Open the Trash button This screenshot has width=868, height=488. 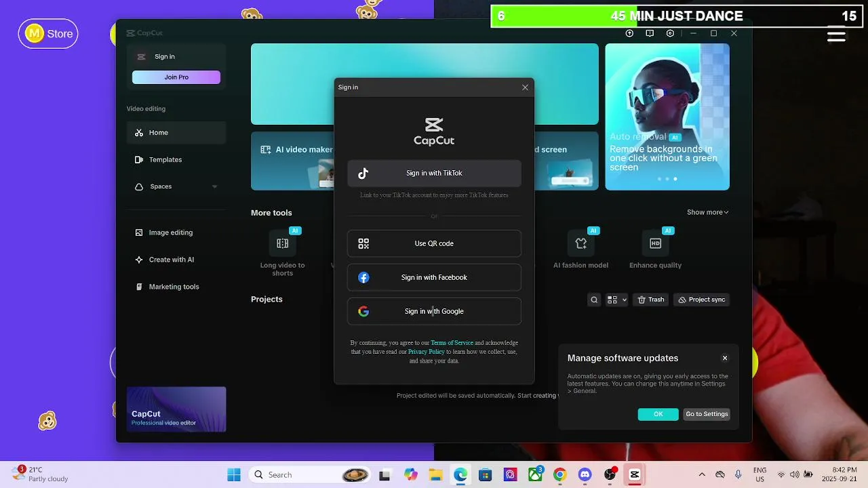(x=650, y=300)
